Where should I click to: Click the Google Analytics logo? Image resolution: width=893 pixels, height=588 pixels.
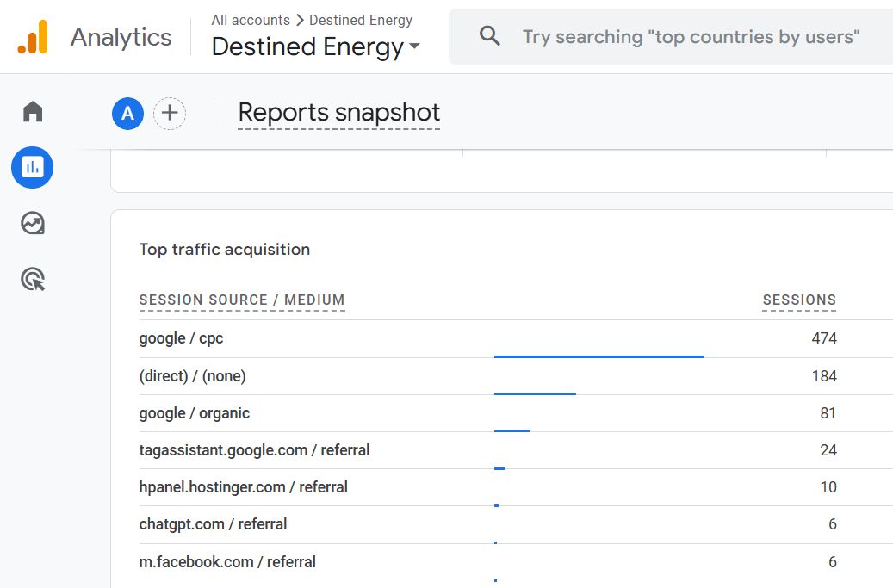click(x=33, y=37)
